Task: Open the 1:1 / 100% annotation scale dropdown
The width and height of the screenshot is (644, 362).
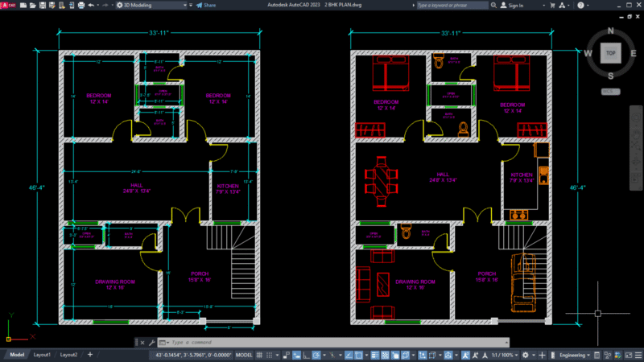Action: point(506,355)
